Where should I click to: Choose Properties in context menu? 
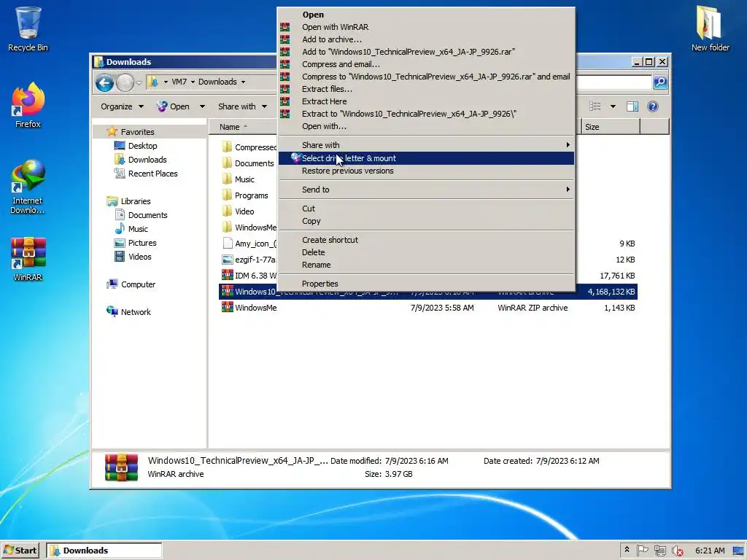[x=426, y=284]
